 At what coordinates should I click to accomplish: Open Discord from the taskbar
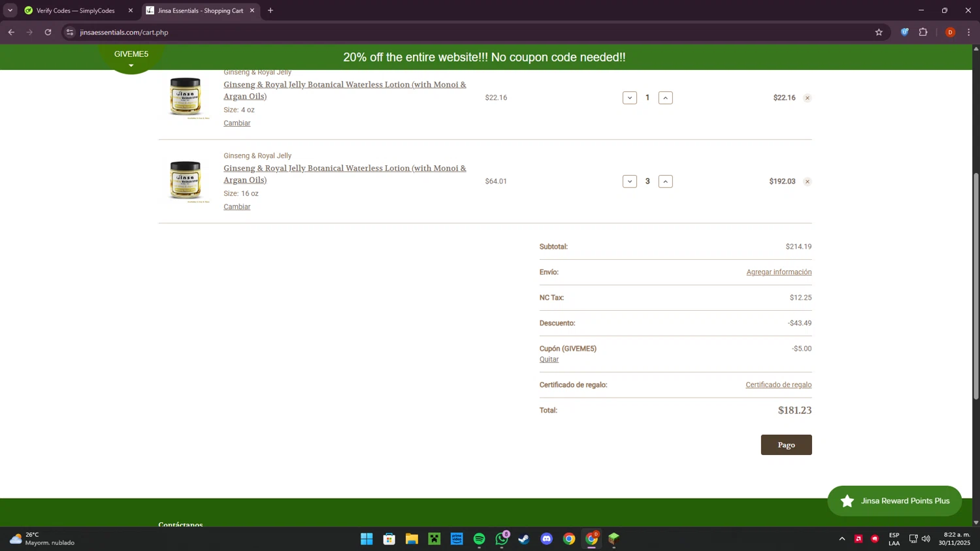pos(547,539)
